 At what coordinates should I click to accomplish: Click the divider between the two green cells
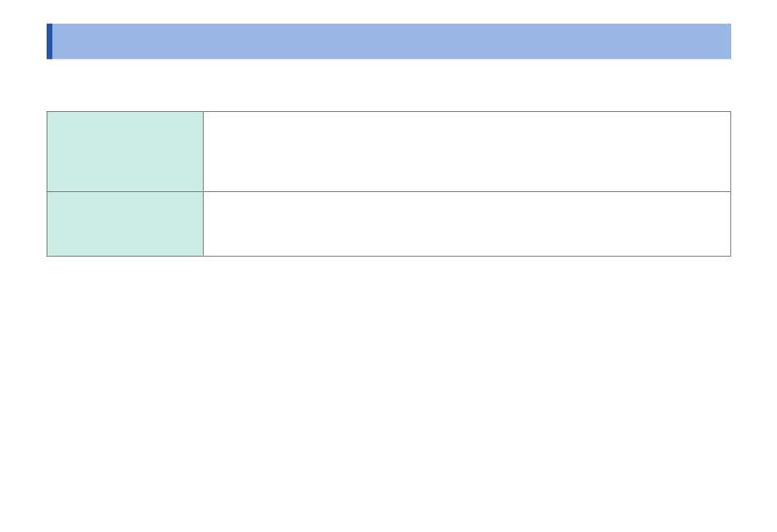[125, 191]
